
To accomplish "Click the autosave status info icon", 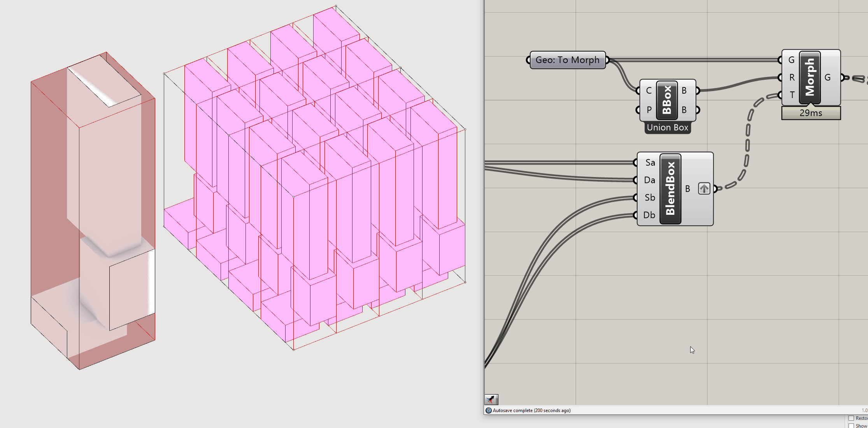I will click(489, 410).
